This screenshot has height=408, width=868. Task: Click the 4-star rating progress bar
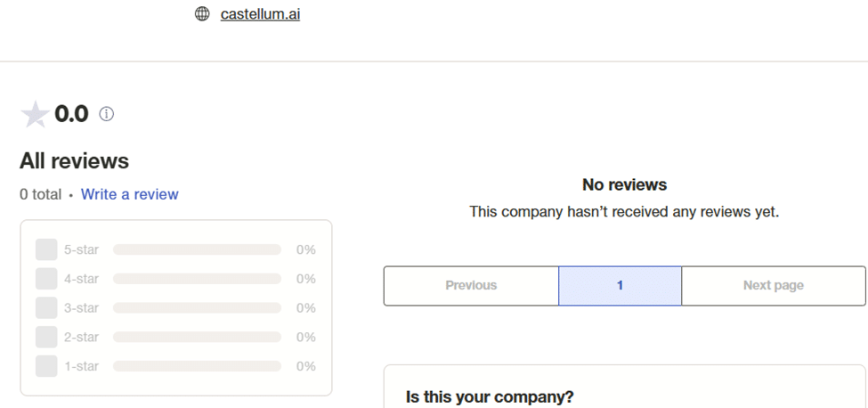pos(197,279)
